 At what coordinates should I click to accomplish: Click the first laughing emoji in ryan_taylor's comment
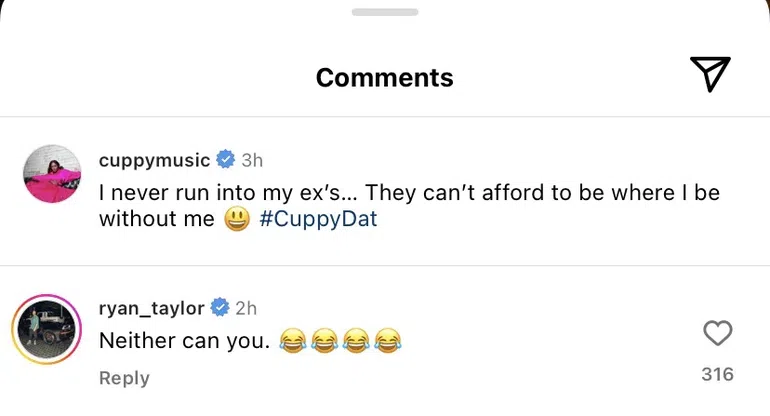pos(292,342)
